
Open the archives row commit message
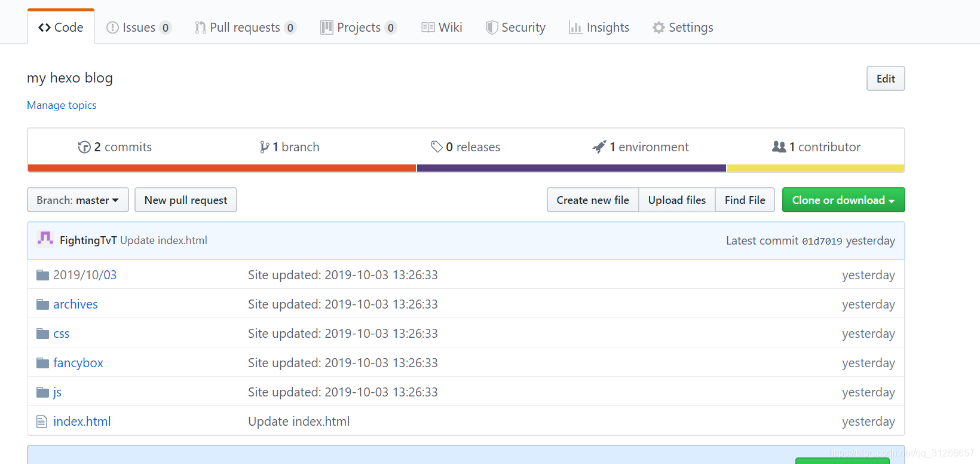[343, 304]
